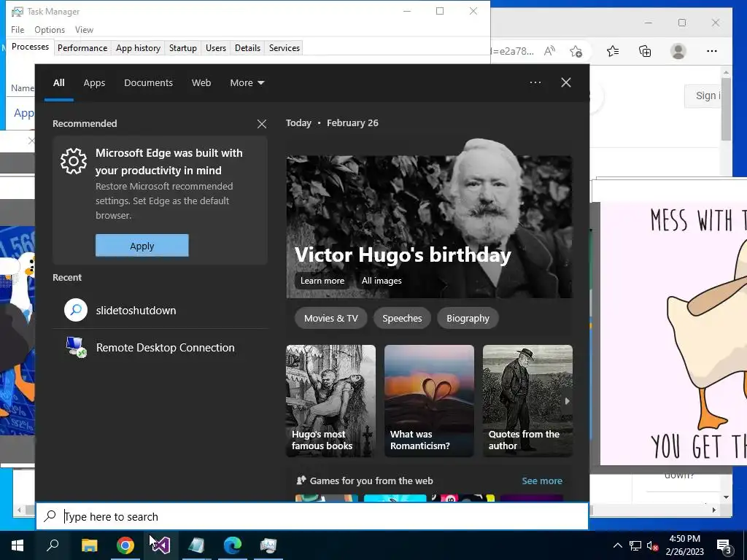Open Quotes from the author thumbnail

point(527,401)
